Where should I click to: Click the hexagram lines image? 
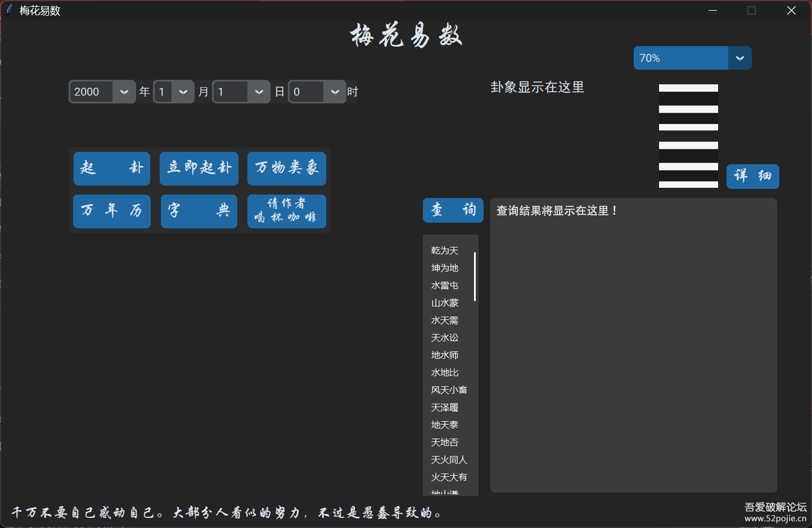point(688,136)
